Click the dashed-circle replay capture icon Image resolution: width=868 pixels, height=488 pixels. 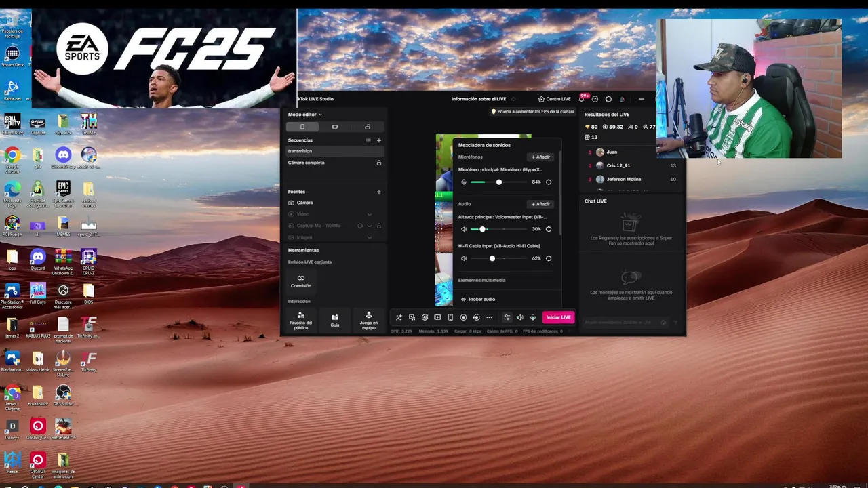pyautogui.click(x=476, y=317)
